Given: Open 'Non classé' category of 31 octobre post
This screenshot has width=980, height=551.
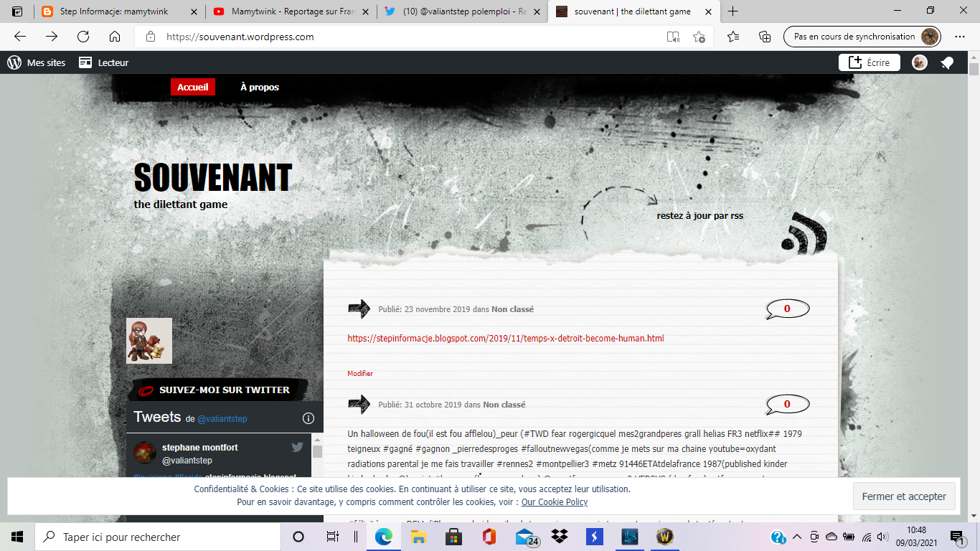Looking at the screenshot, I should 504,405.
